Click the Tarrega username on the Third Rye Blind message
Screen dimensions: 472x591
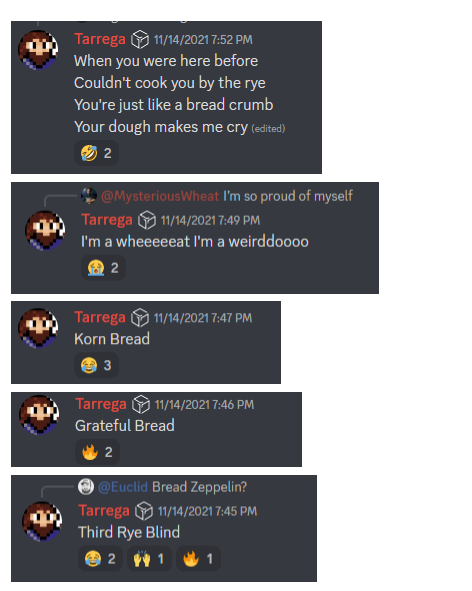(x=104, y=511)
